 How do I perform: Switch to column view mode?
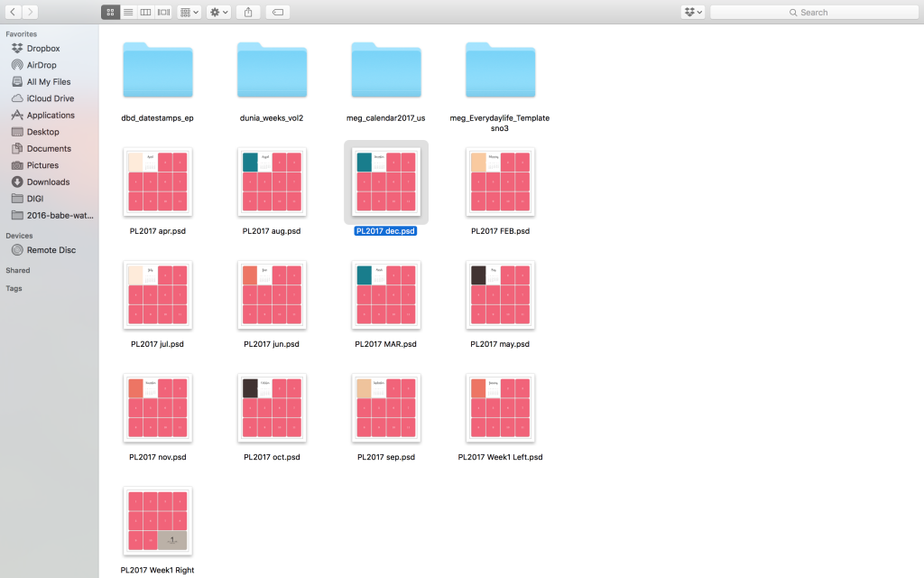pos(146,12)
